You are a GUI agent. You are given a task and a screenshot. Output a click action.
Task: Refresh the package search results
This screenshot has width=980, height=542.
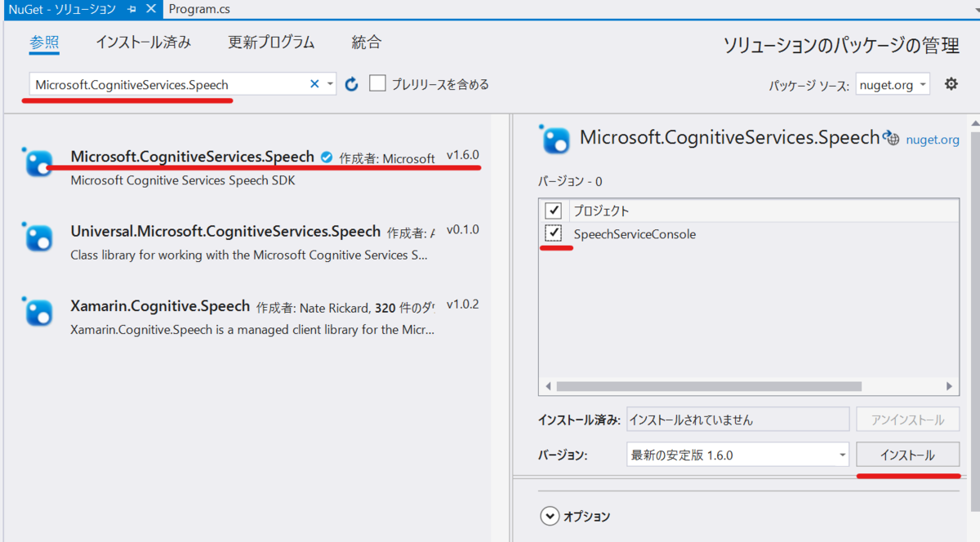click(352, 84)
